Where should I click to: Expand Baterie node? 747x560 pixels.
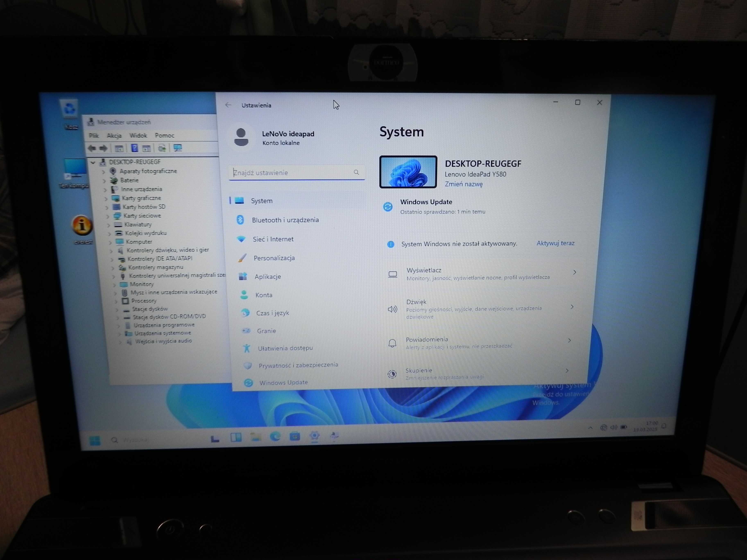pyautogui.click(x=104, y=181)
